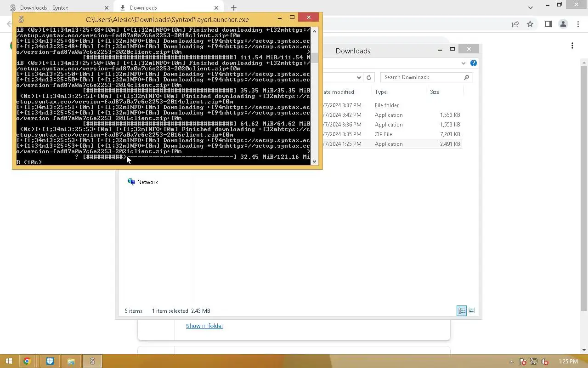Select the 'ZIP File' row
588x368 pixels.
tap(392, 134)
